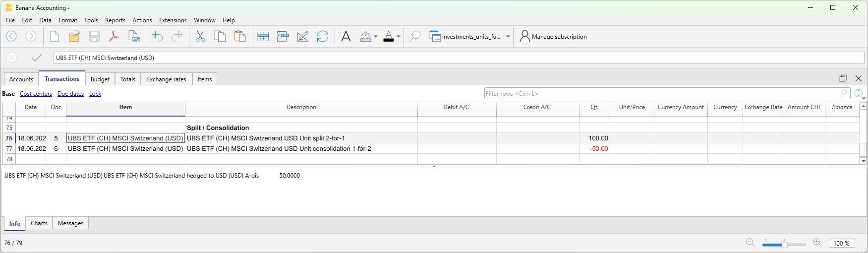Open the Data menu
The image size is (868, 253).
(45, 20)
